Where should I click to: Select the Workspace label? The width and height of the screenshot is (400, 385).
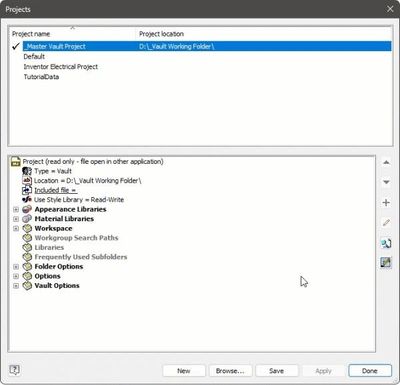click(x=53, y=229)
